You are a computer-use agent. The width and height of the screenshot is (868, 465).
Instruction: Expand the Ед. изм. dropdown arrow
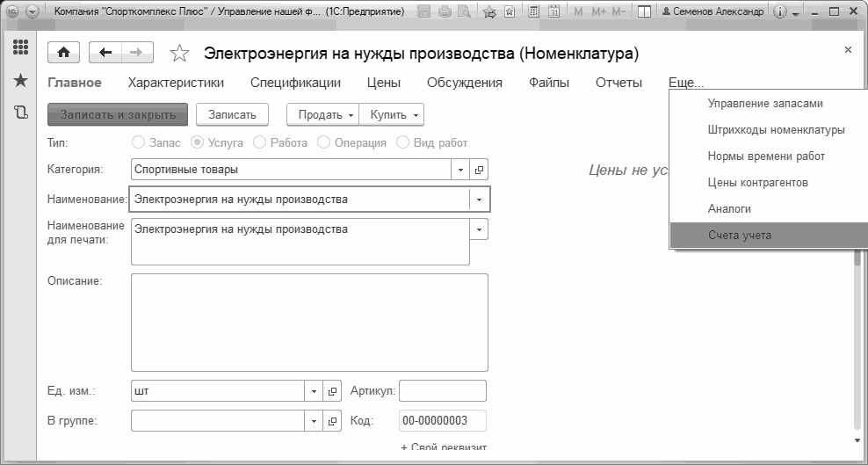pos(314,391)
